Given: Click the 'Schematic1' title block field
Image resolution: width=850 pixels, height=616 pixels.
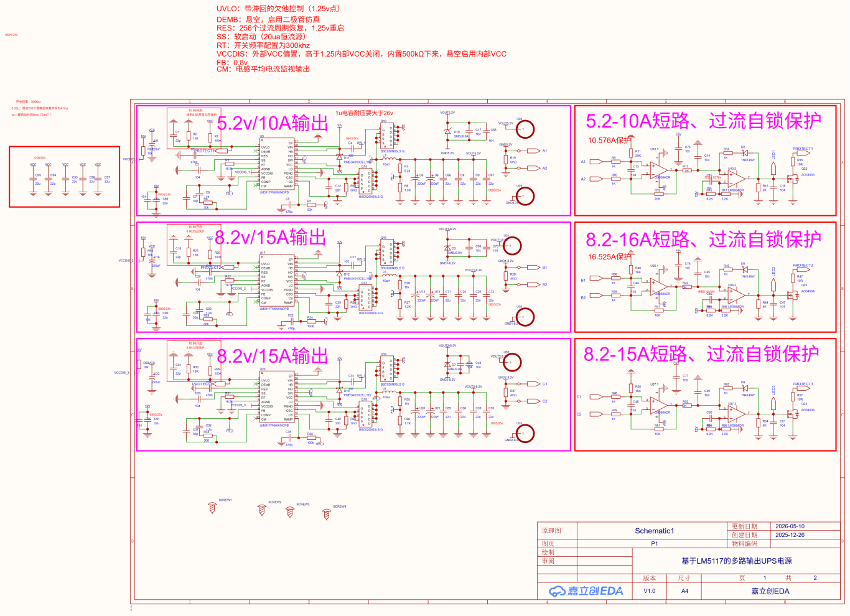Looking at the screenshot, I should point(654,531).
